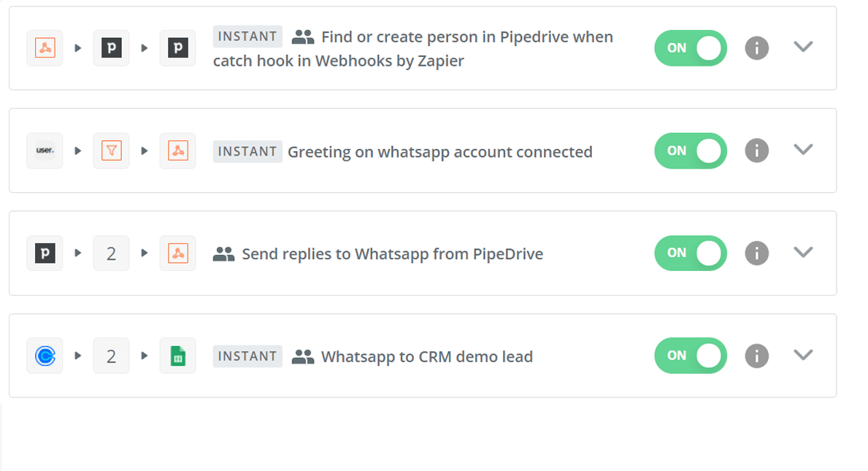The image size is (868, 471).
Task: Click the Google Sheets icon in demo lead Zap
Action: pyautogui.click(x=177, y=356)
